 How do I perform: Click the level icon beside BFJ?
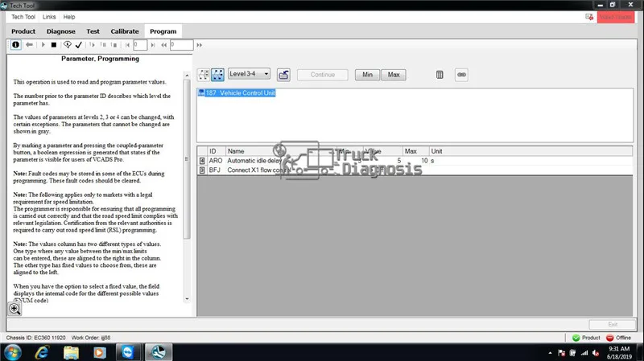[x=202, y=170]
